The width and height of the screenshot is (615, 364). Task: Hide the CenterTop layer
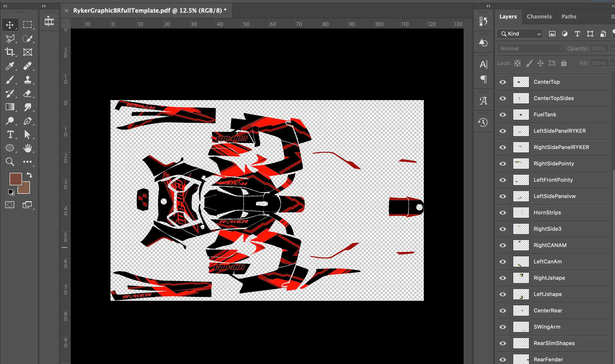pos(503,82)
